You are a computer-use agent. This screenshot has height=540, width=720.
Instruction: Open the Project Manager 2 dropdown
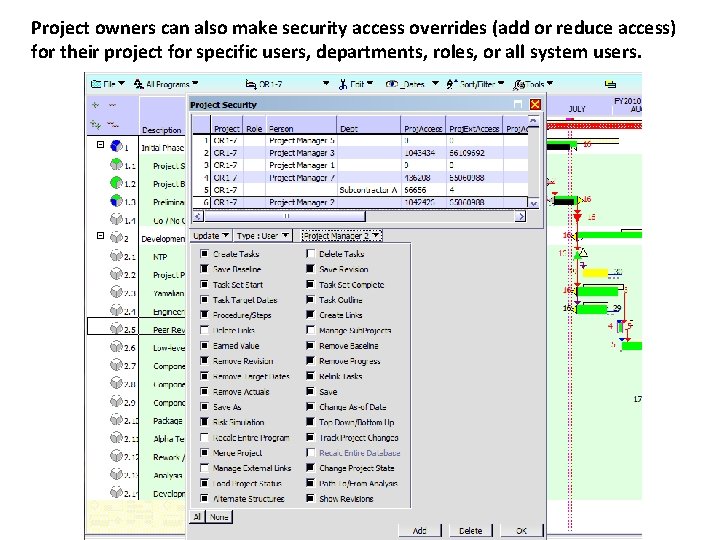point(342,236)
